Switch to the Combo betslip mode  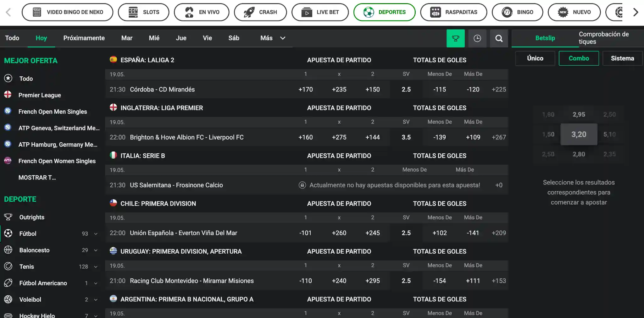[x=579, y=58]
